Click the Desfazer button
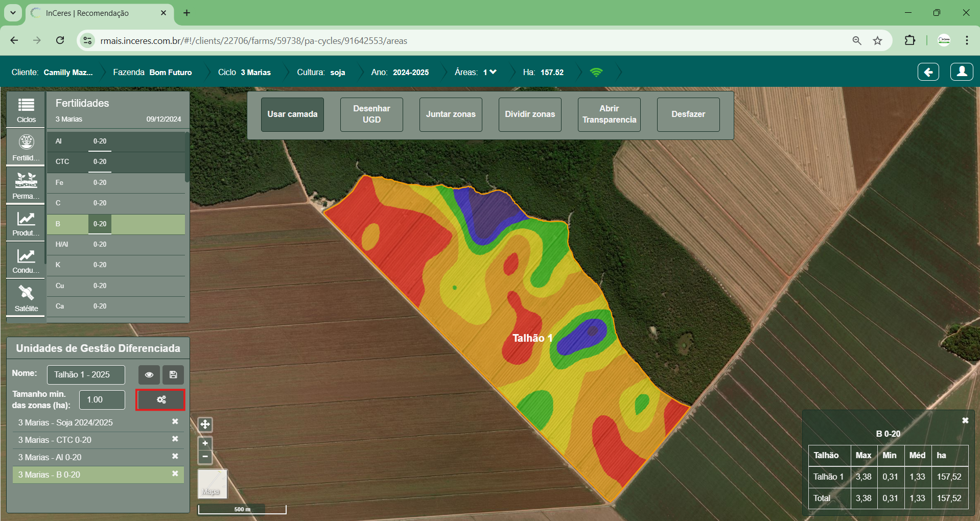This screenshot has height=521, width=980. [688, 114]
